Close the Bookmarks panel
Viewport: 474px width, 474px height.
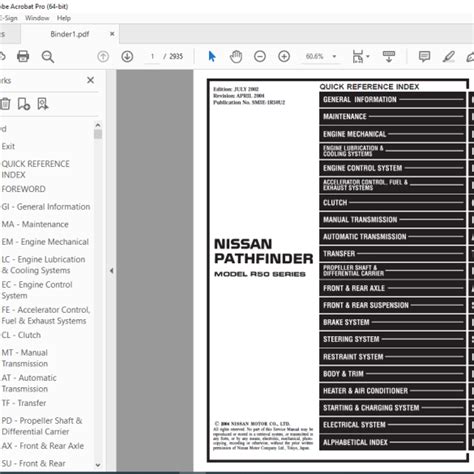[90, 80]
